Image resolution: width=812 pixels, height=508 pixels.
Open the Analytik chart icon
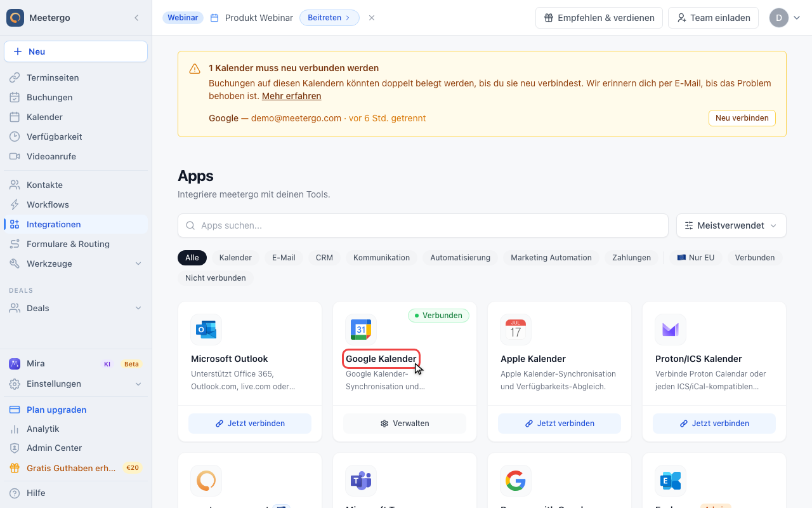point(15,429)
